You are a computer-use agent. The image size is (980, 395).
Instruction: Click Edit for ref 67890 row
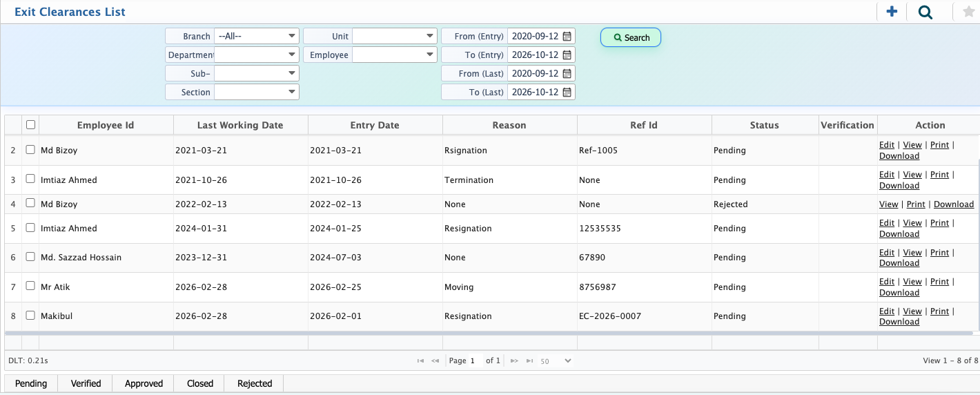click(887, 253)
